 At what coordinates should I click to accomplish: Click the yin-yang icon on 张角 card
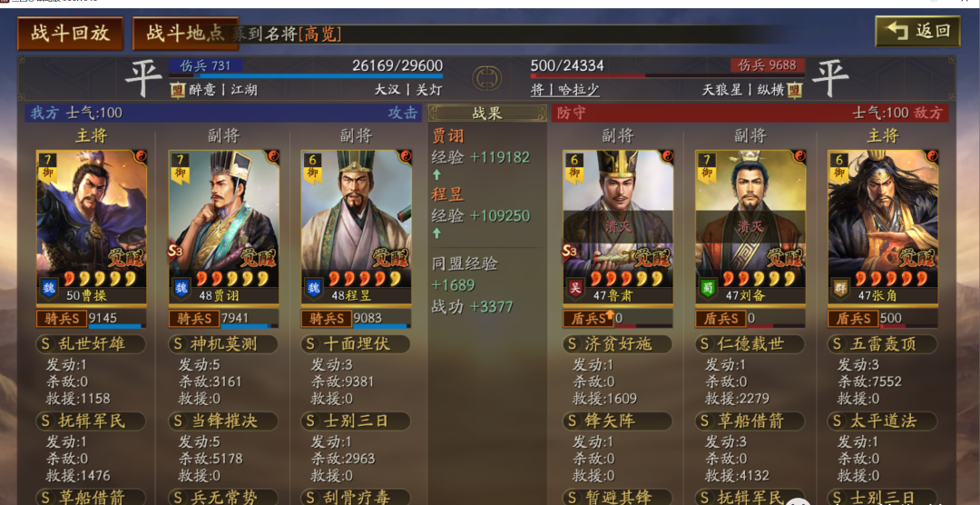click(x=931, y=156)
